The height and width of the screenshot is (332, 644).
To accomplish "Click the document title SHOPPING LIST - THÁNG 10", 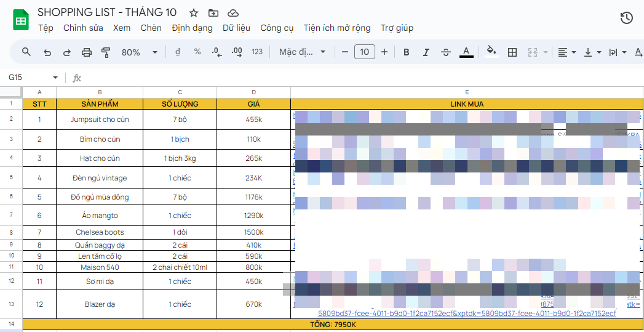I will (107, 12).
